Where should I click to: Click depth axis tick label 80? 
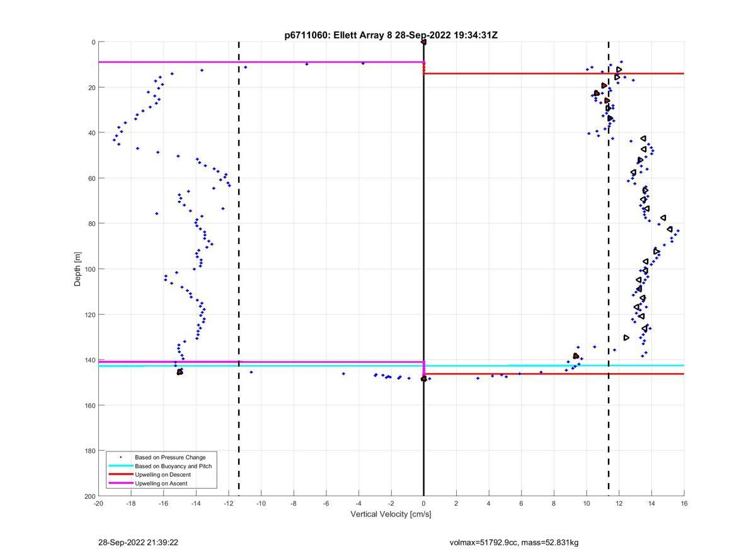(91, 224)
